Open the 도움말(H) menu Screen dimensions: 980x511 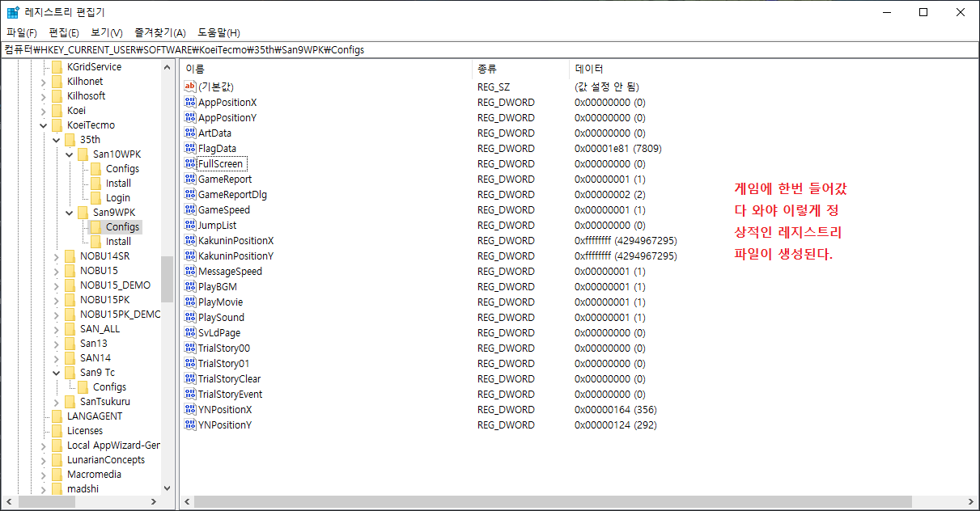219,32
